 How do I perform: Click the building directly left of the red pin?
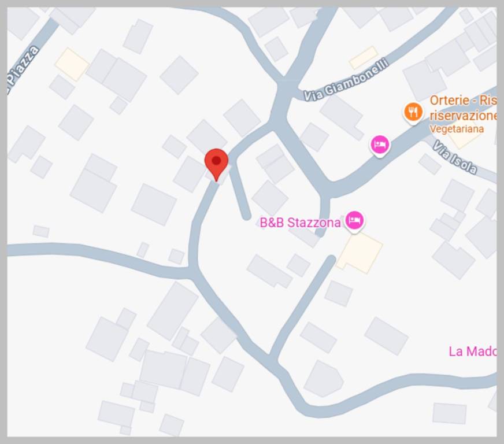pyautogui.click(x=190, y=174)
